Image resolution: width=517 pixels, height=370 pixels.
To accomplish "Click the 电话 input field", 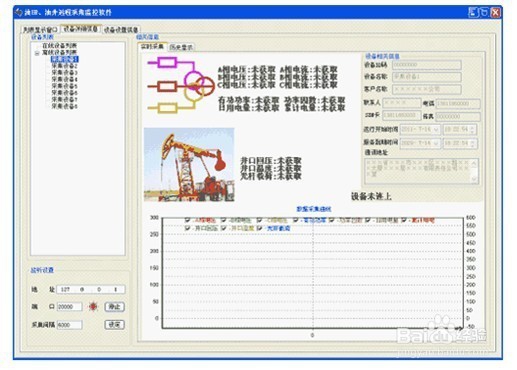I will [x=458, y=104].
